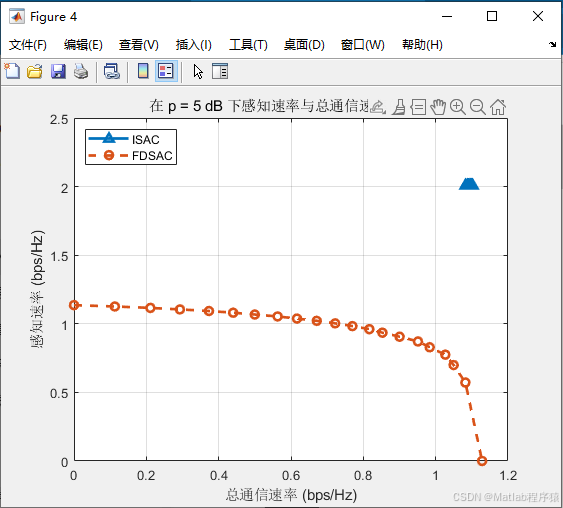The width and height of the screenshot is (563, 508).
Task: Open the 窗口(W) menu
Action: [x=362, y=45]
